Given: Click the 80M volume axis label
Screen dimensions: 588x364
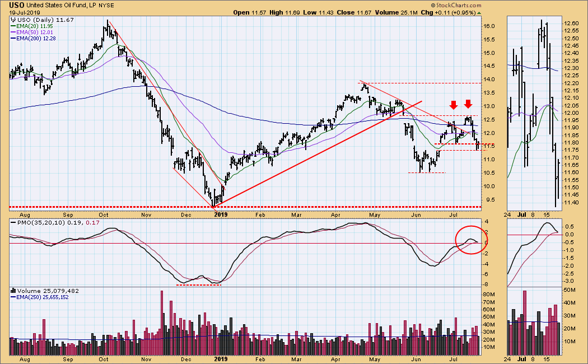Looking at the screenshot, I should tap(489, 295).
